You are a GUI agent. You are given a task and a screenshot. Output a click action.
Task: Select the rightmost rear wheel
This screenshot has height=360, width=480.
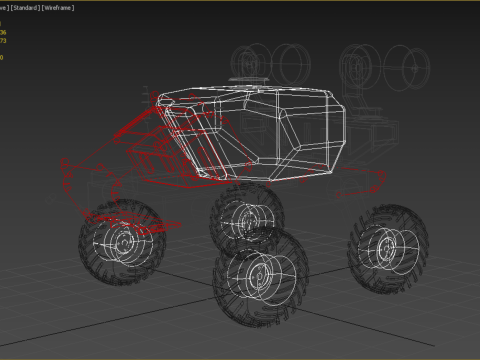click(388, 249)
